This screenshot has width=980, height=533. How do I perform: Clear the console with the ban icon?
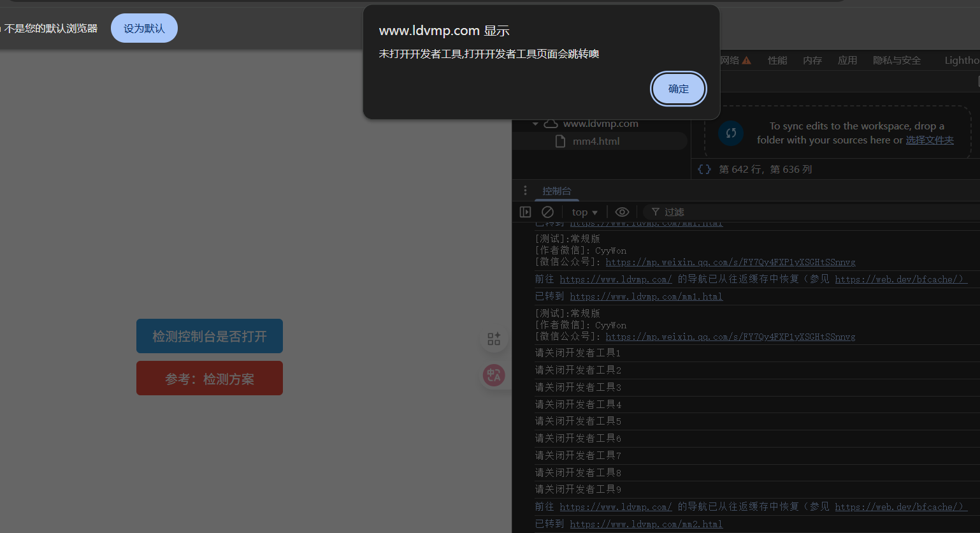click(547, 212)
